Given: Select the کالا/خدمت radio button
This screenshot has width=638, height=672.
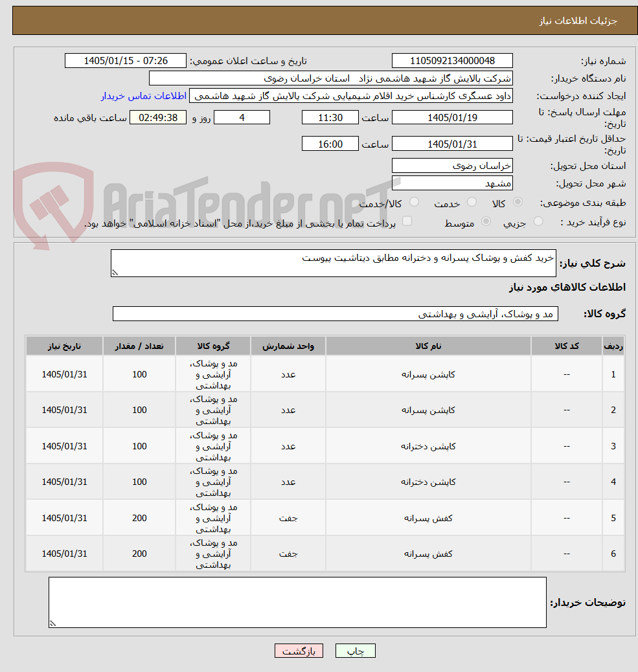Looking at the screenshot, I should tap(414, 202).
